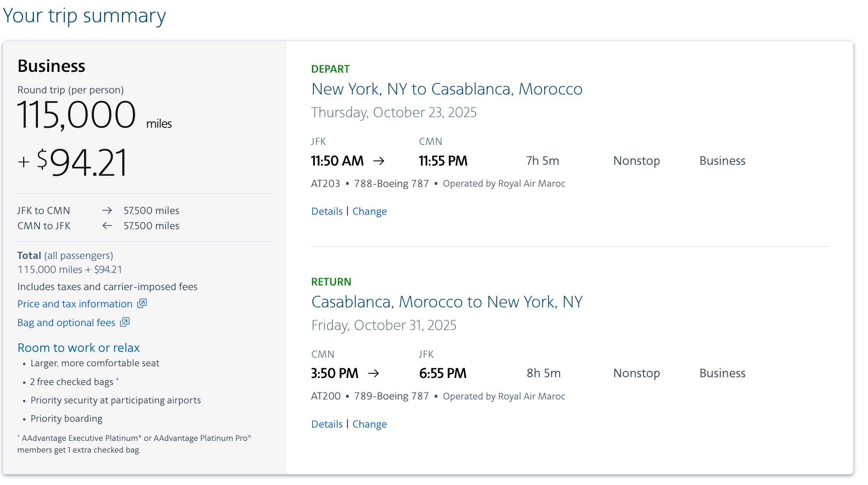This screenshot has width=868, height=485.
Task: View Details for the departing AT203 flight
Action: pyautogui.click(x=327, y=211)
